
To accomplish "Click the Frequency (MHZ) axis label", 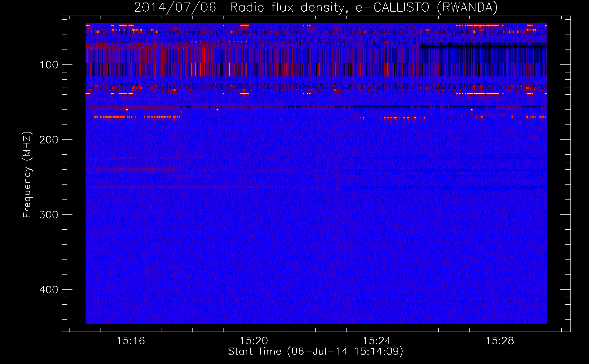I will (27, 175).
